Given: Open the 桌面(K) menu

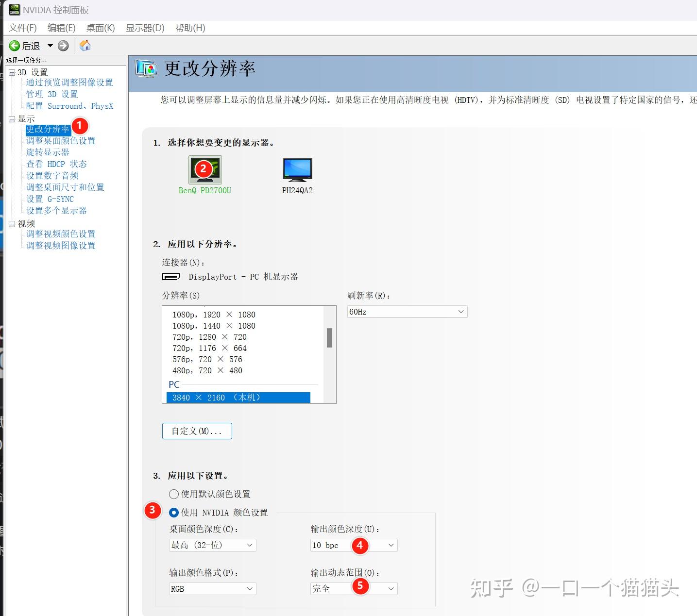Looking at the screenshot, I should tap(101, 28).
